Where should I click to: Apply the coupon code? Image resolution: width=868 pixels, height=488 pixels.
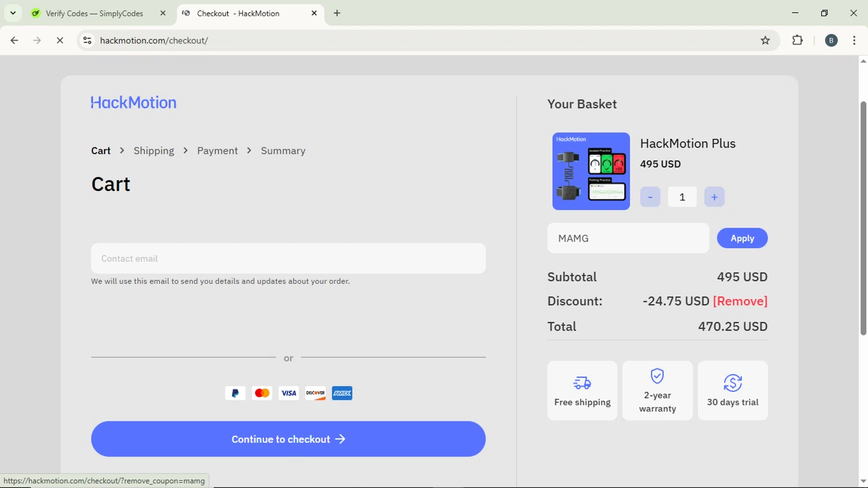[x=742, y=238]
